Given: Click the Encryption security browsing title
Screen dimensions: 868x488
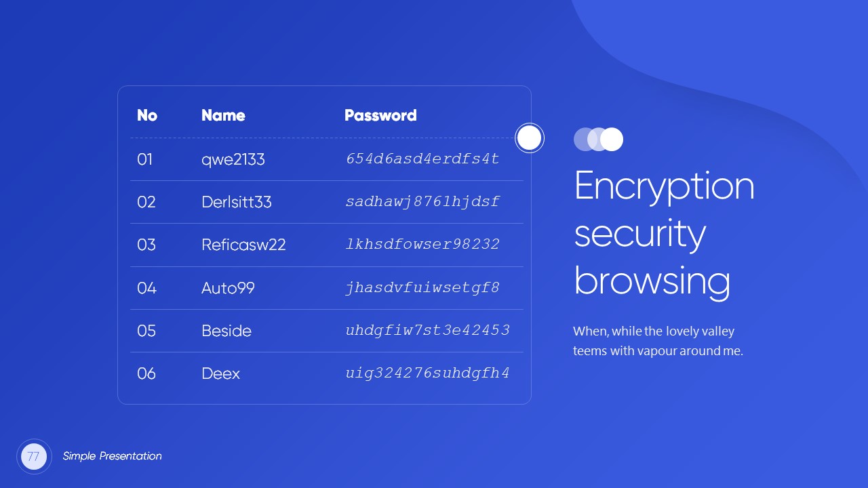Looking at the screenshot, I should tap(664, 232).
